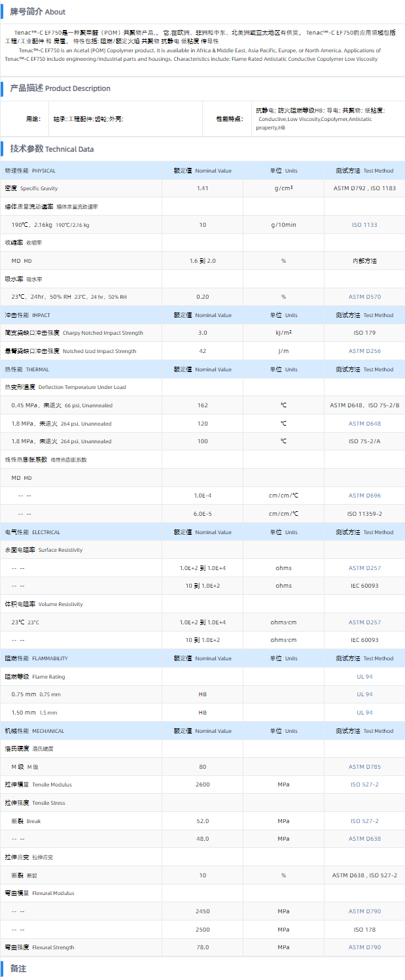
Task: Click ASTM D257 link in the Volume Resistivity 23°C row
Action: point(364,622)
